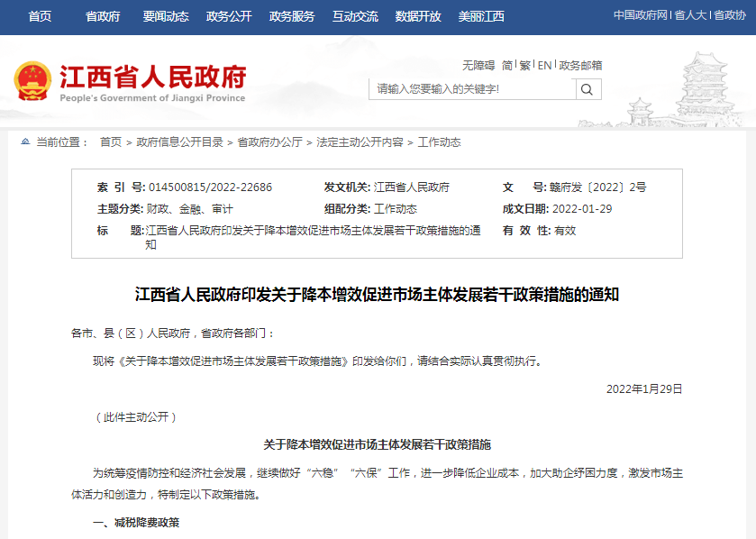The width and height of the screenshot is (756, 539).
Task: Open the 政务邮箱 mailbox link
Action: (x=580, y=65)
